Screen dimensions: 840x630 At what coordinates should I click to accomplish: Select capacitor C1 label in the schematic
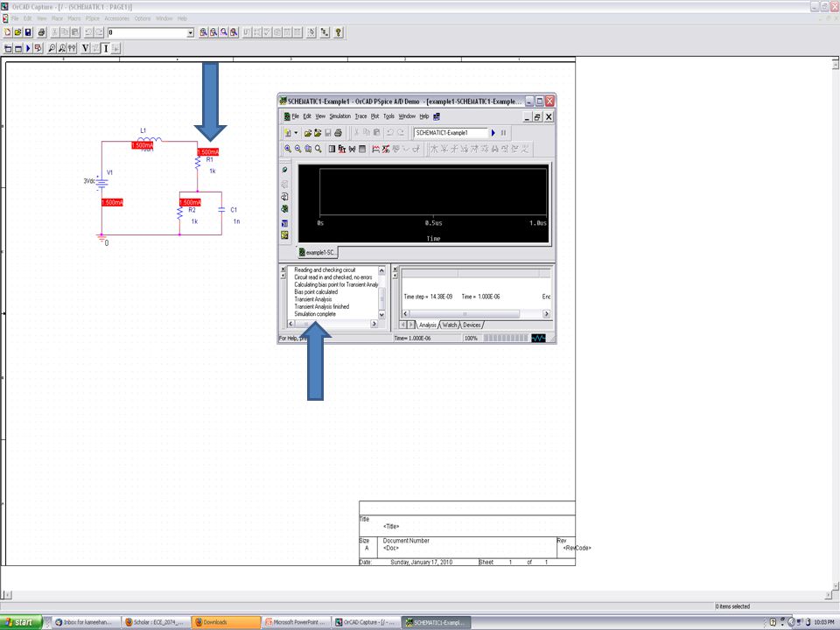[234, 210]
